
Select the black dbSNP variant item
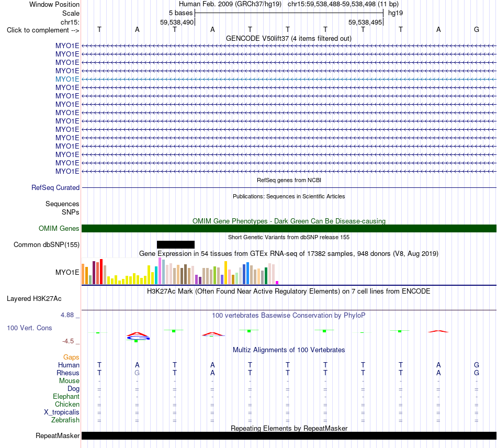(176, 244)
